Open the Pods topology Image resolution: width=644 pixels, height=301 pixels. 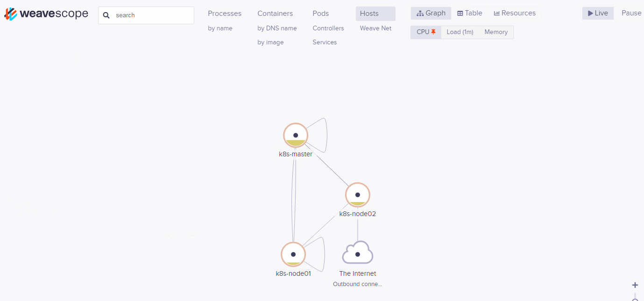coord(321,14)
